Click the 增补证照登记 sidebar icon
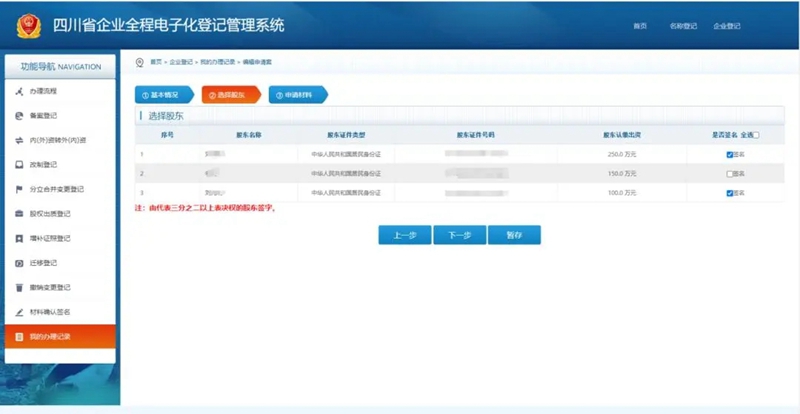 click(19, 238)
